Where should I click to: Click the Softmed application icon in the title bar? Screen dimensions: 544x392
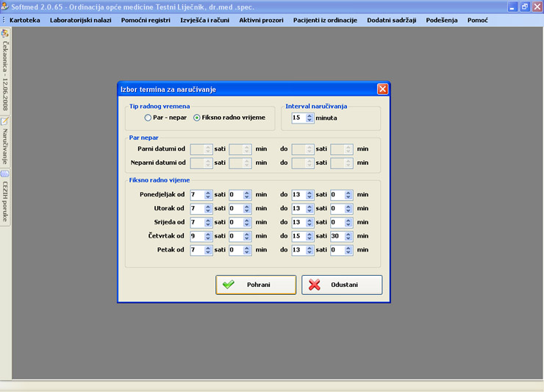coord(5,6)
